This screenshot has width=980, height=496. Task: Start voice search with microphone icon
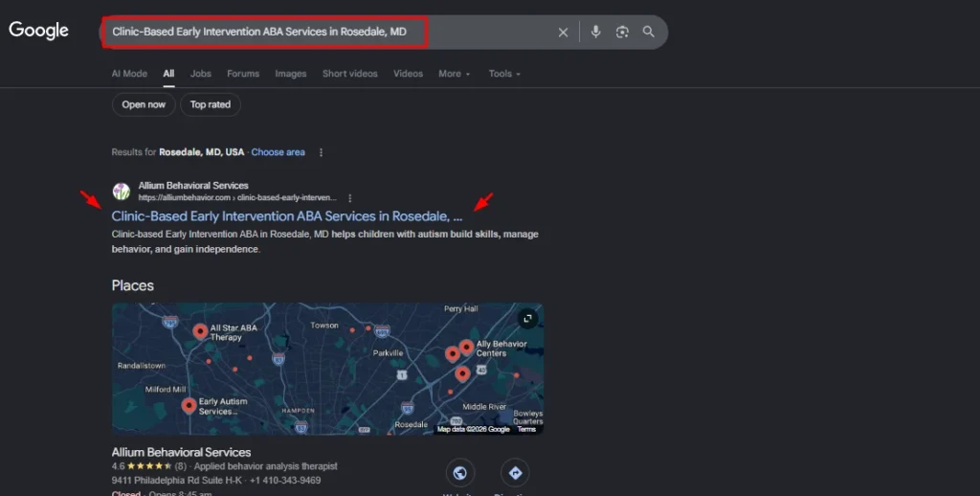(595, 32)
